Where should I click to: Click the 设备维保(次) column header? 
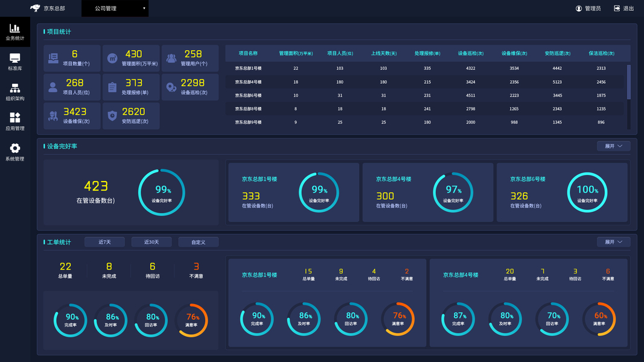click(x=514, y=53)
